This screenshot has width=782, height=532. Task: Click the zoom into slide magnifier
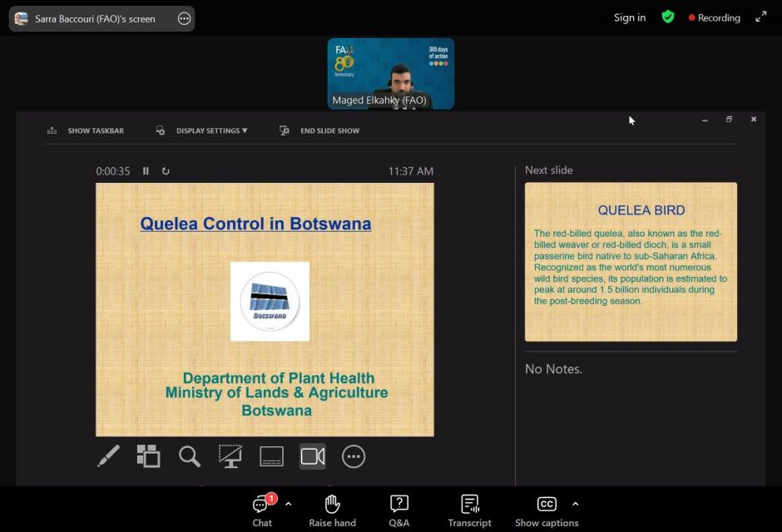point(190,456)
